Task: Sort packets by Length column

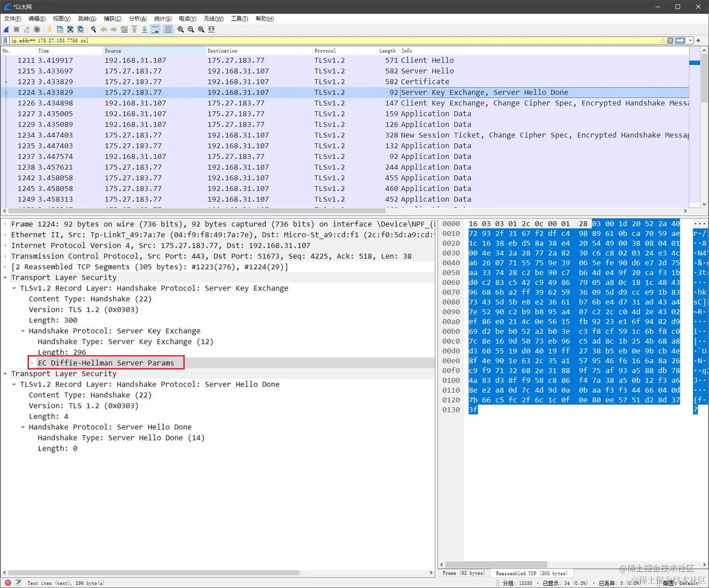Action: (x=388, y=51)
